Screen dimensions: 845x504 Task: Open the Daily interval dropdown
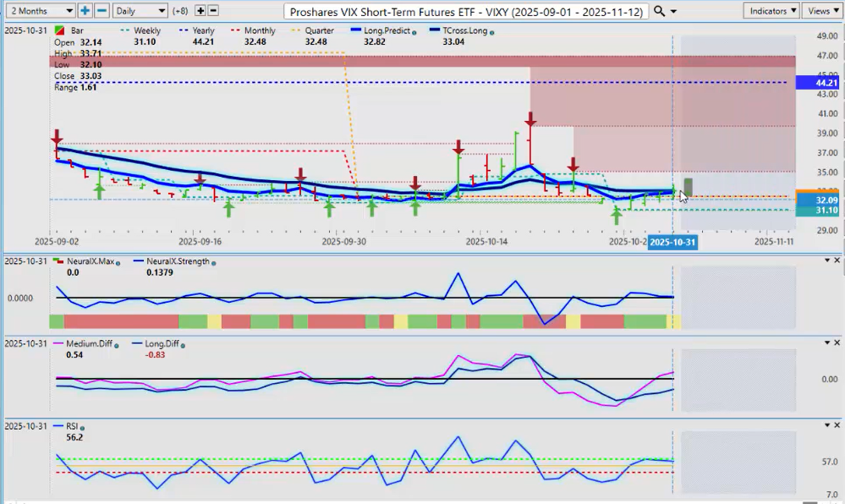tap(140, 11)
